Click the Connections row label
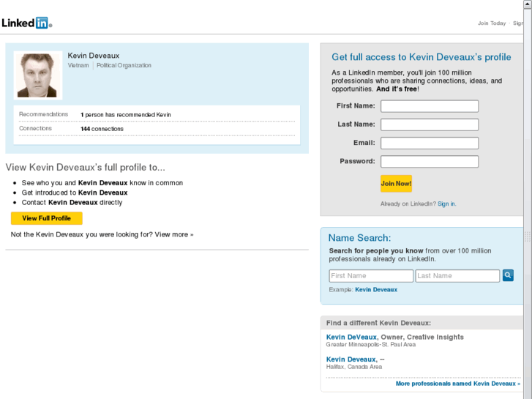The width and height of the screenshot is (532, 399). tap(35, 128)
